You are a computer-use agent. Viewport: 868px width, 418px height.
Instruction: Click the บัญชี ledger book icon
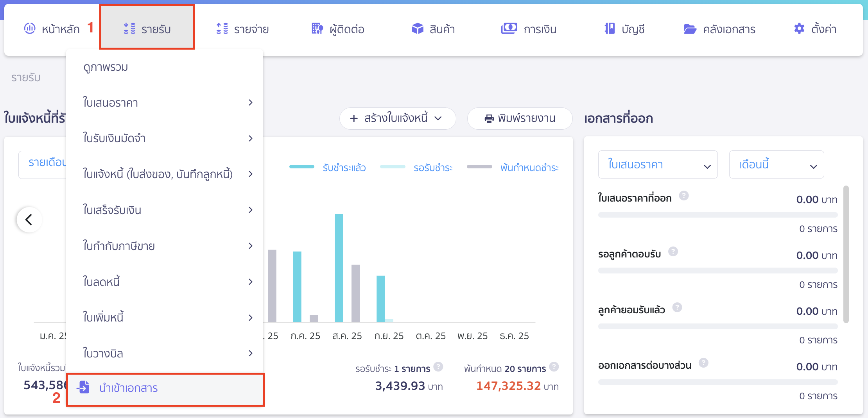coord(610,29)
